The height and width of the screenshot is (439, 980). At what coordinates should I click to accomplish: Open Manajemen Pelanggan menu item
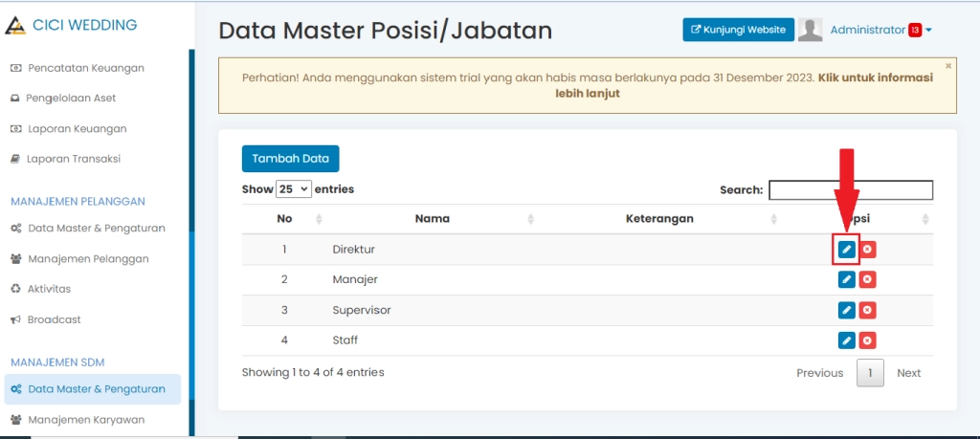pos(79,258)
